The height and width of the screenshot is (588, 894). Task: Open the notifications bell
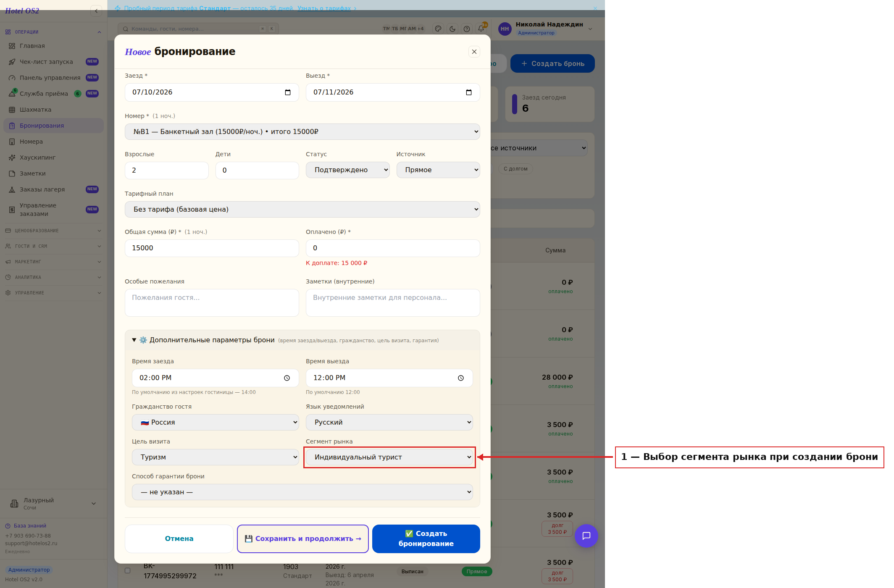pos(481,29)
